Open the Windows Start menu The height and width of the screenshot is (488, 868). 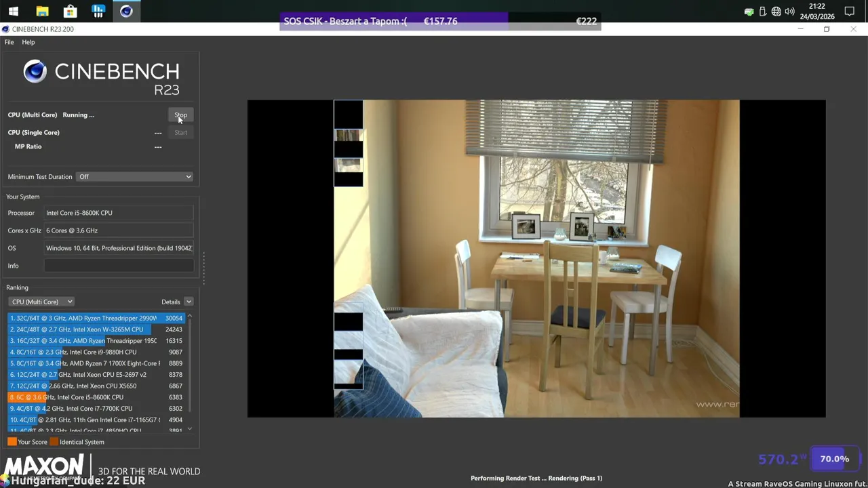pos(13,11)
